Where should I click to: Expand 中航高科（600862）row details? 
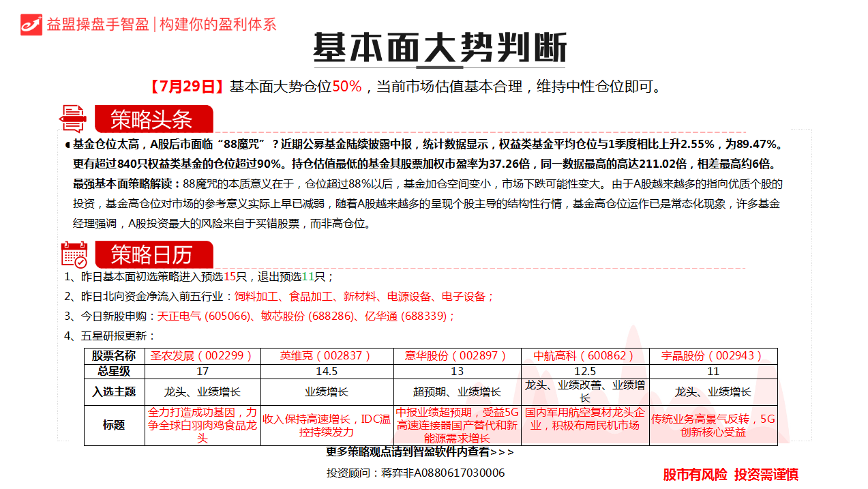[x=585, y=355]
